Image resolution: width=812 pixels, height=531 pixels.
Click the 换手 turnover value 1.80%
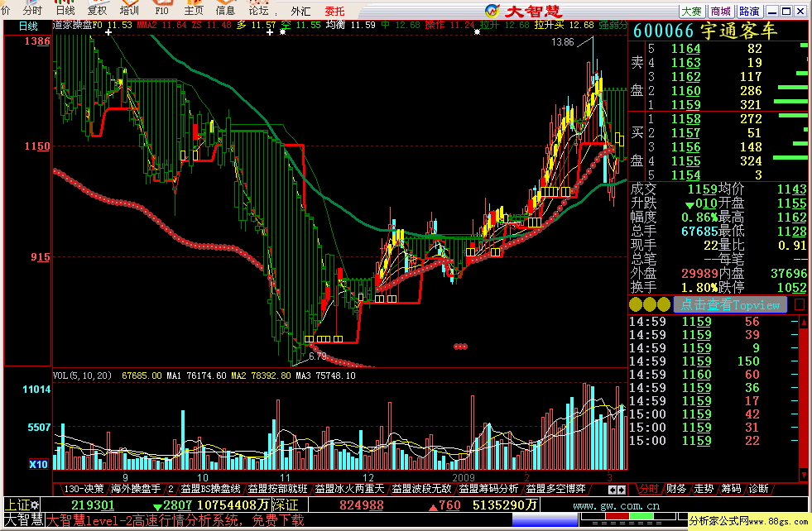coord(699,287)
